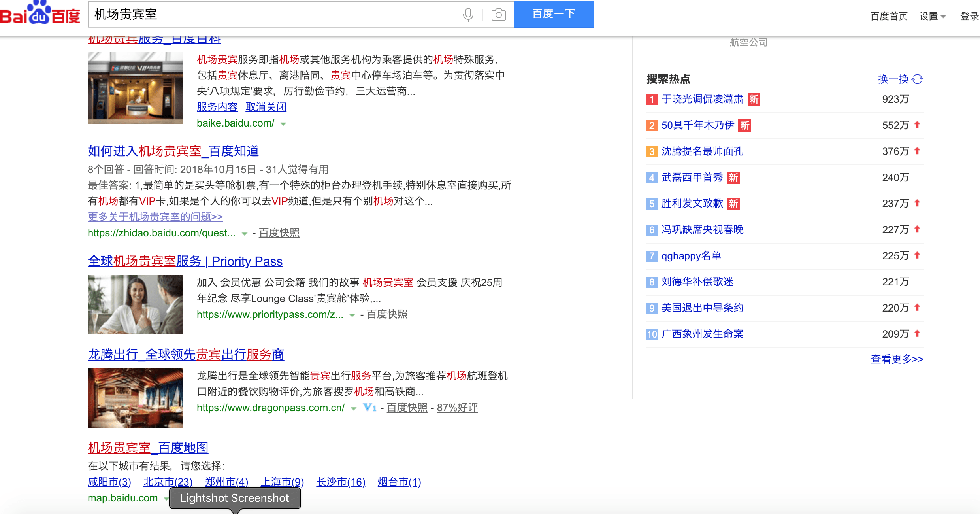The width and height of the screenshot is (980, 514).
Task: Open hot topic 刘德华补偿歌迷
Action: click(697, 282)
